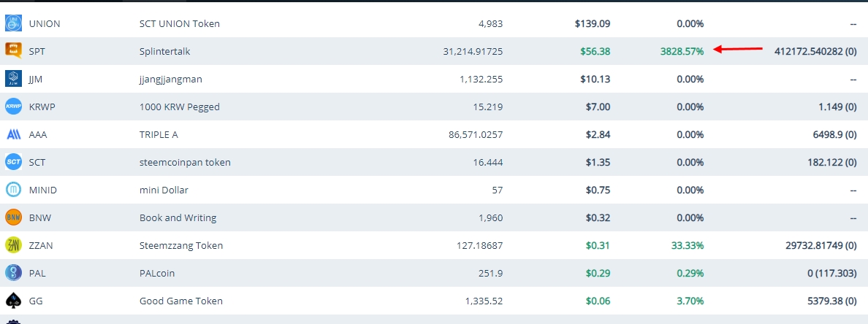The image size is (868, 324).
Task: Click the KRWP token icon
Action: 13,106
